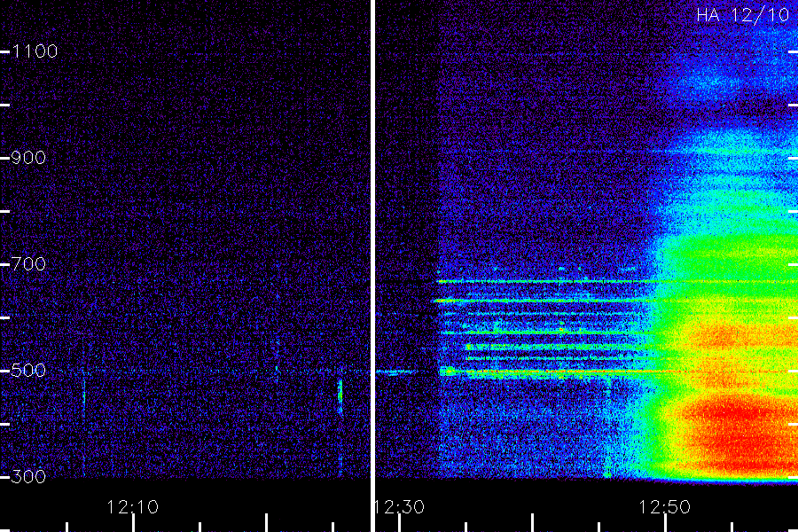Click the HA 12/10 station label

[742, 15]
